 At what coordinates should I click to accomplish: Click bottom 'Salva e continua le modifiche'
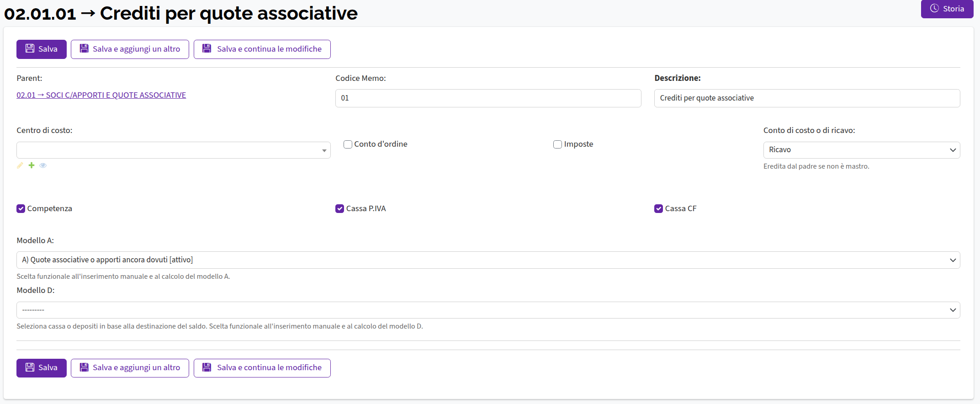click(262, 368)
